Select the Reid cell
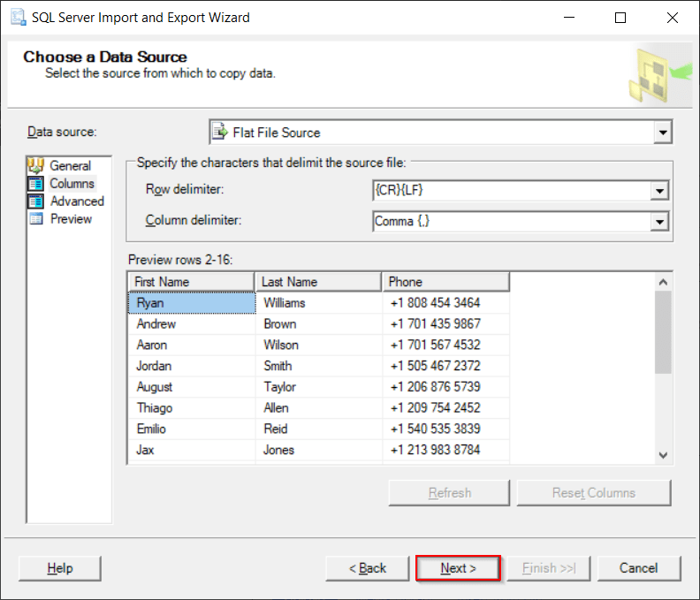Screen dimensions: 700x600 click(x=319, y=429)
